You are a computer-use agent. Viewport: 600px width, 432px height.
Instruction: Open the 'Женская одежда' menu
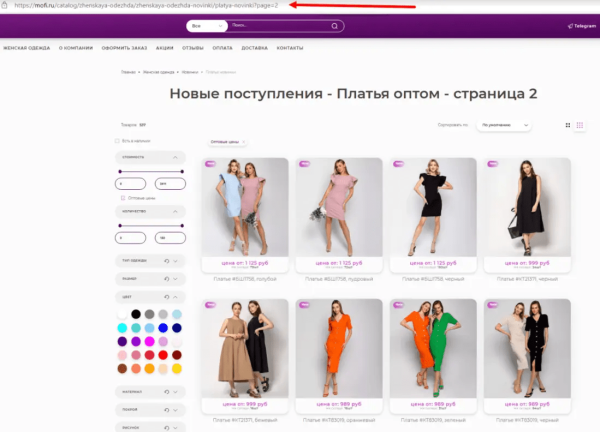tap(27, 48)
